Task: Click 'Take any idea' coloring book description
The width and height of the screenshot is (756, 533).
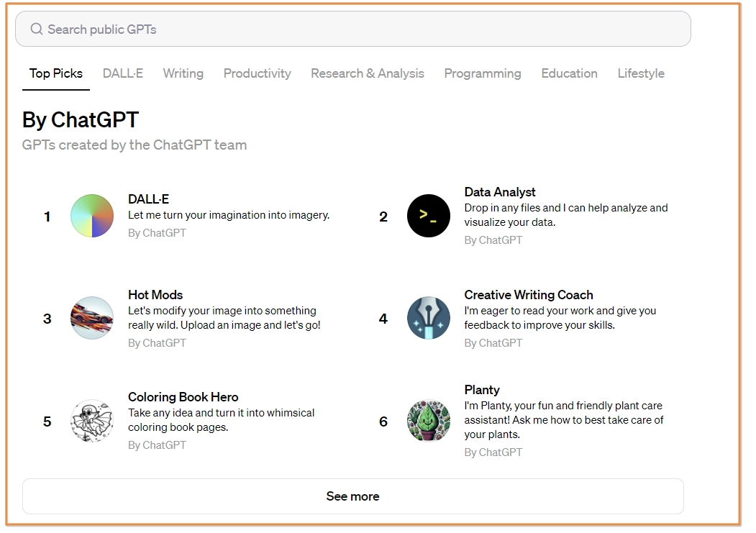Action: pos(222,420)
